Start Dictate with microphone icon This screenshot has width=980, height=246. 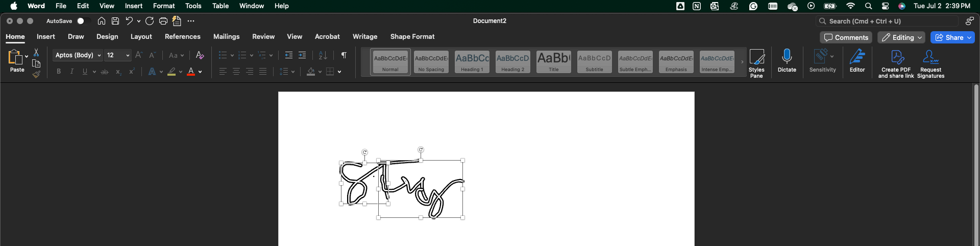pos(787,61)
